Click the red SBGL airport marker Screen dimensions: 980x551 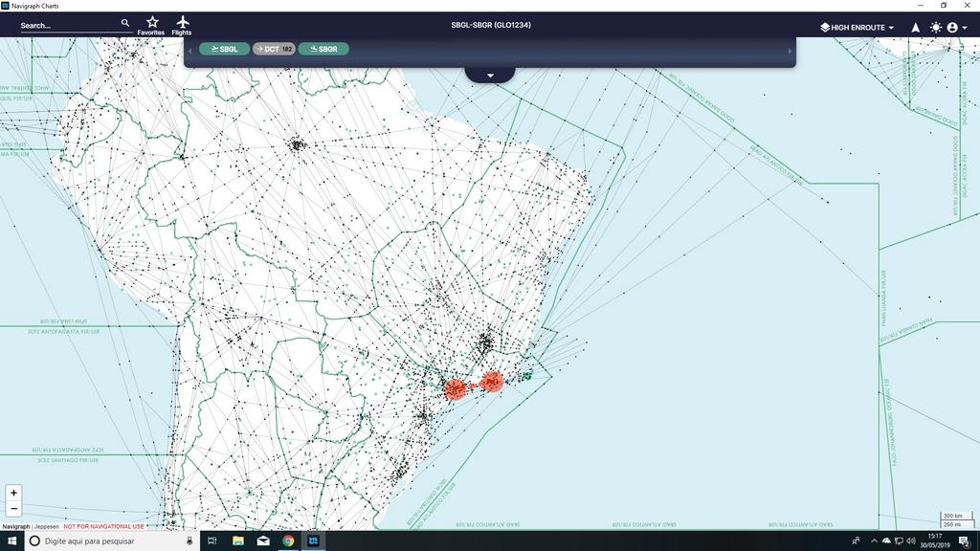(x=492, y=381)
